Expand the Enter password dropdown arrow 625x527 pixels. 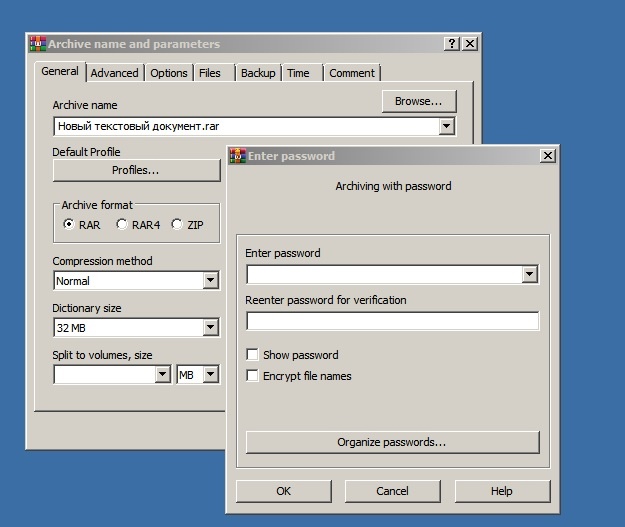(x=530, y=274)
